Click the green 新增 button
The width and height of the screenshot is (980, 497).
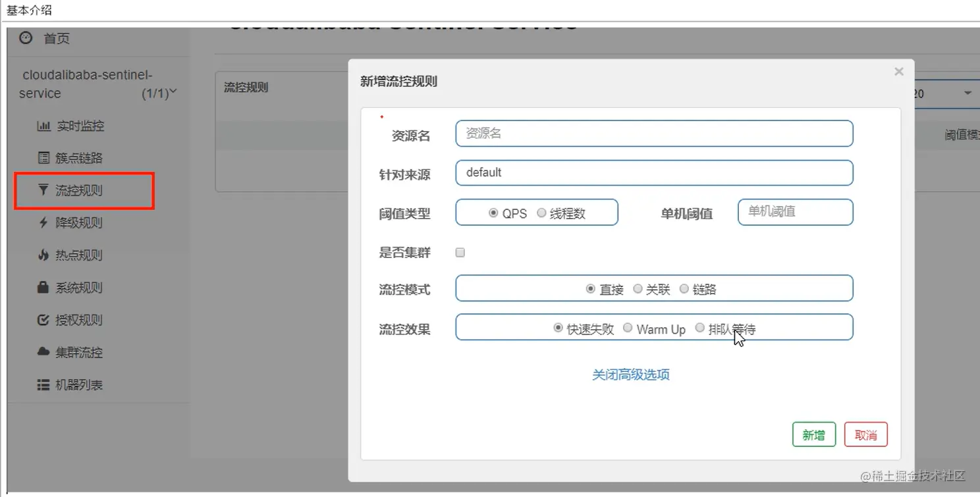pos(814,434)
